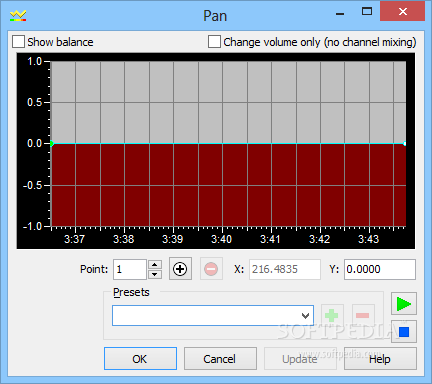Click the 3:40 time label on axis
This screenshot has height=384, width=432.
tap(221, 239)
